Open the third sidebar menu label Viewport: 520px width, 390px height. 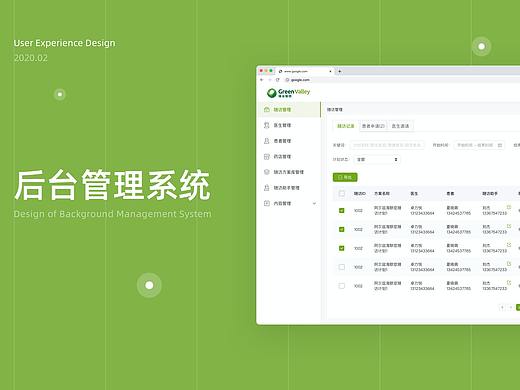pos(282,141)
